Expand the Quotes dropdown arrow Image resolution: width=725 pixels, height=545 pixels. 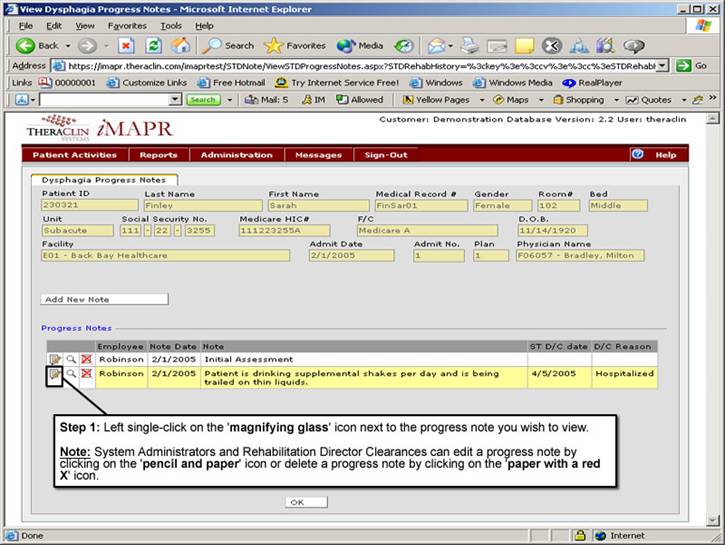[683, 100]
